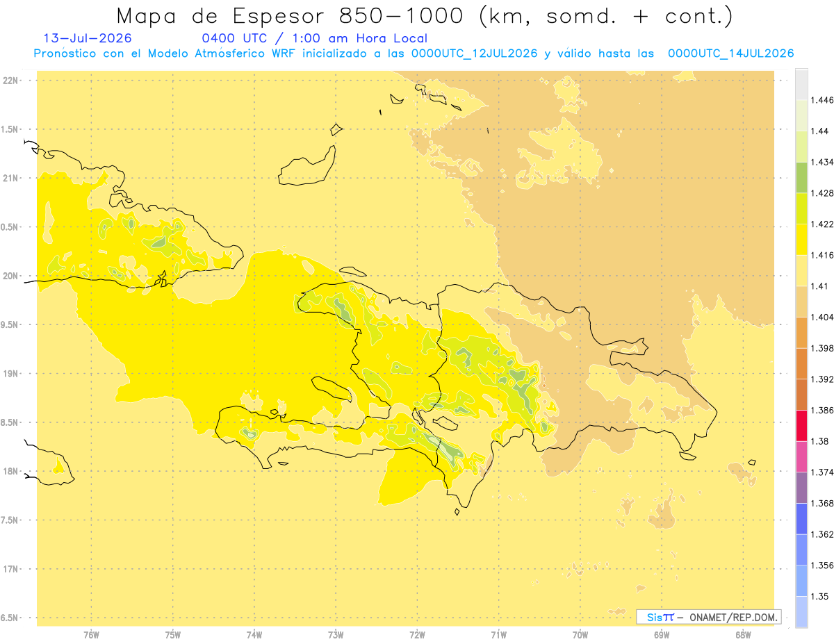Click the red segment of the color scale
The height and width of the screenshot is (644, 834).
tap(801, 425)
